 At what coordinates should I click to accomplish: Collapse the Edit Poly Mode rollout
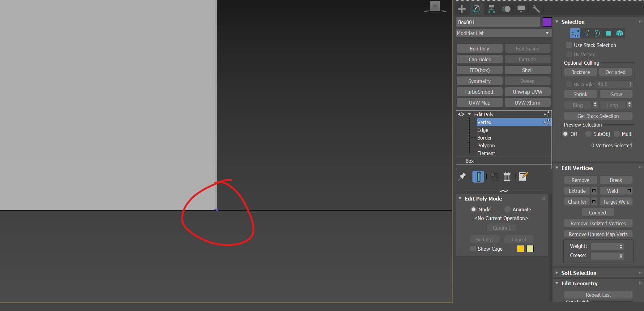[460, 199]
